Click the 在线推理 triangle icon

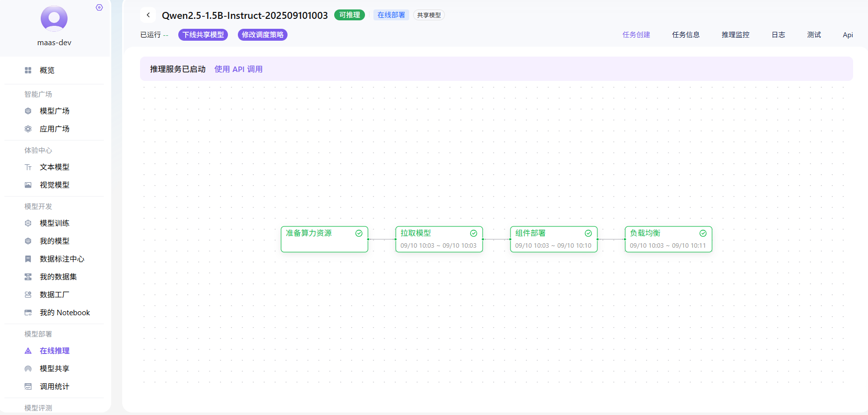coord(28,351)
